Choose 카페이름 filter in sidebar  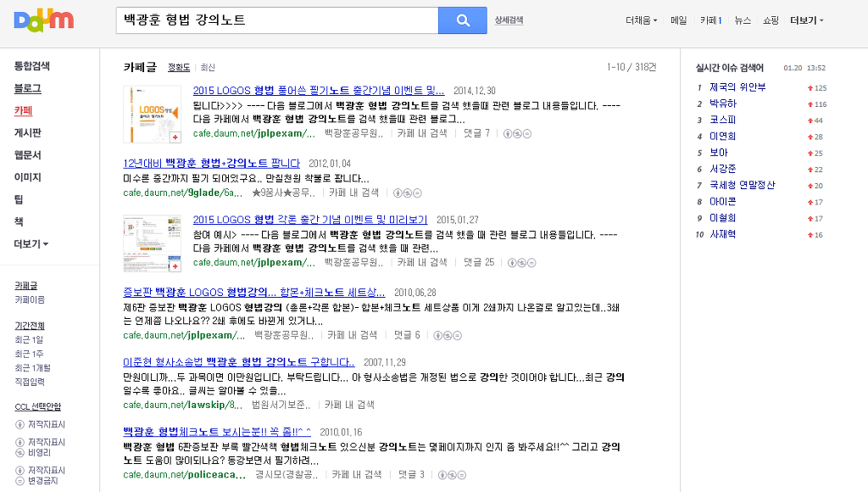click(30, 299)
